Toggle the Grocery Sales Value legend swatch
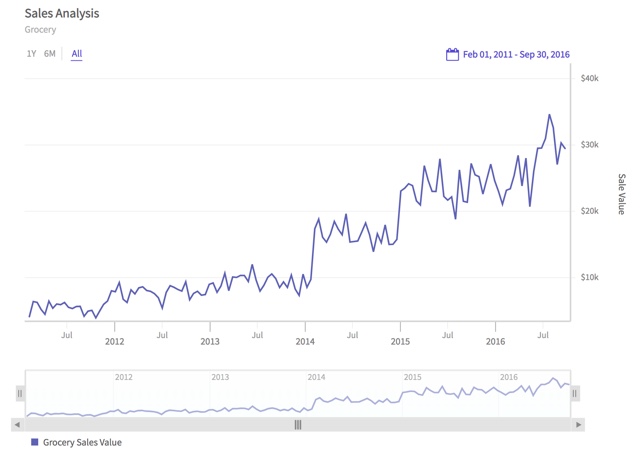 click(x=35, y=442)
